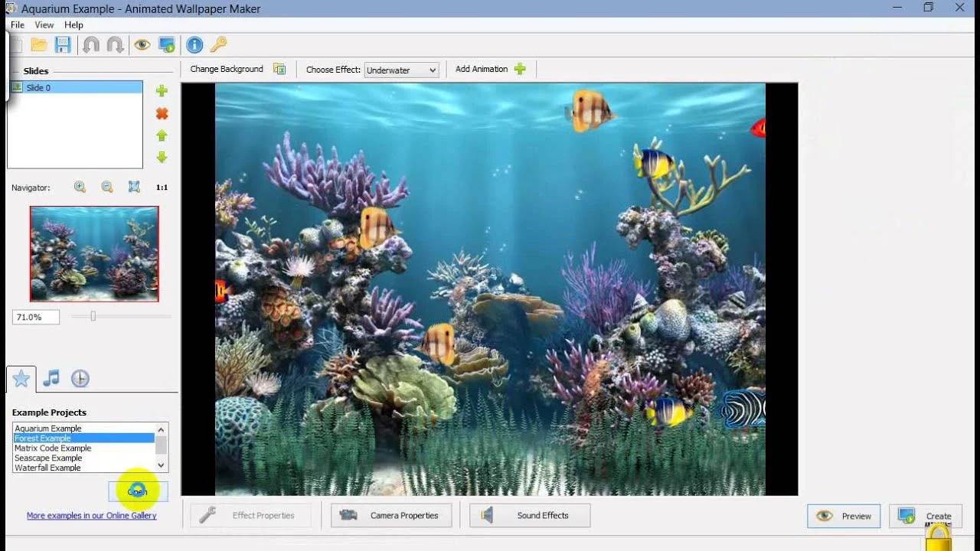Undo the last action in toolbar

click(90, 45)
